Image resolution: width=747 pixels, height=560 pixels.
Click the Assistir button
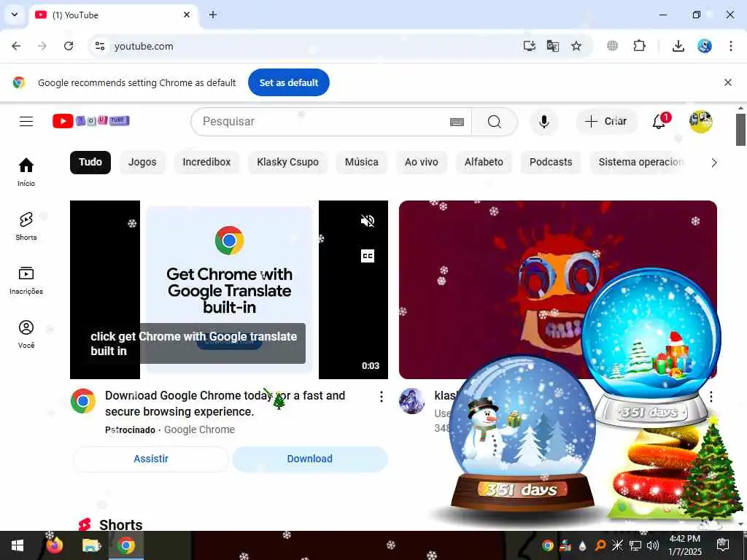click(x=151, y=459)
